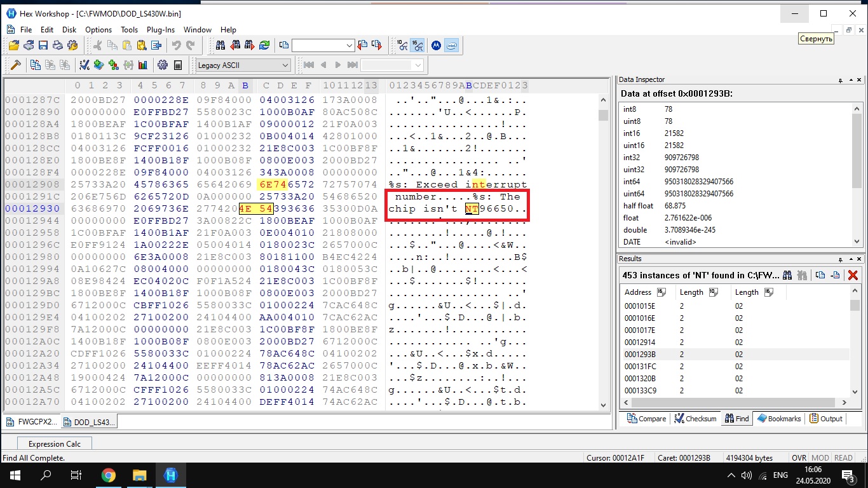
Task: Expand the Legacy ASCII character set dropdown
Action: coord(285,65)
